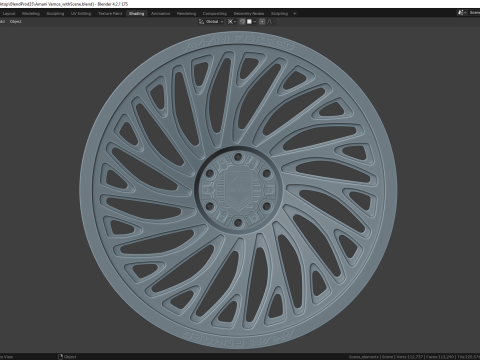Screen dimensions: 480x360
Task: Open the Texture Paint workspace
Action: pyautogui.click(x=110, y=14)
